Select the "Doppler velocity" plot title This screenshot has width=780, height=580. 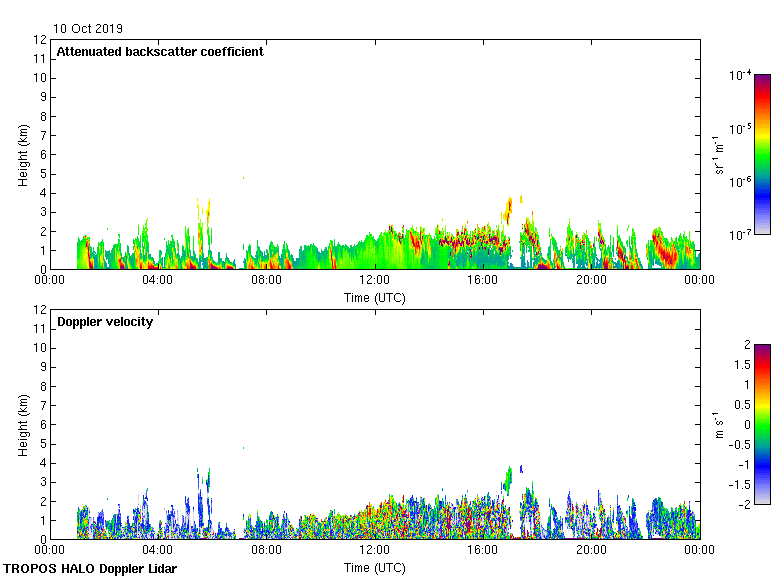tap(105, 322)
